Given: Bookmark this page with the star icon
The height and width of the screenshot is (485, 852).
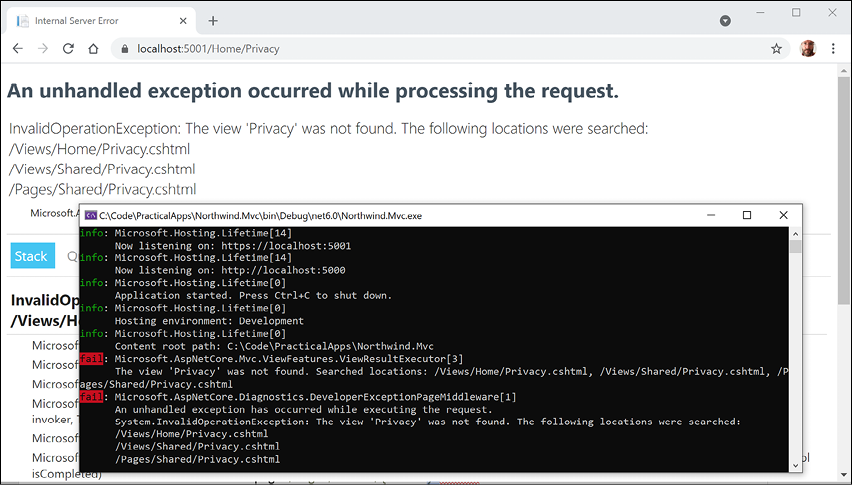Looking at the screenshot, I should [776, 48].
